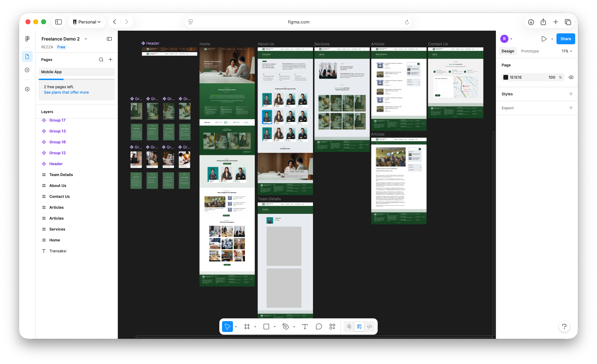Select the Team Details layer
Viewport: 597px width, 364px height.
(61, 175)
